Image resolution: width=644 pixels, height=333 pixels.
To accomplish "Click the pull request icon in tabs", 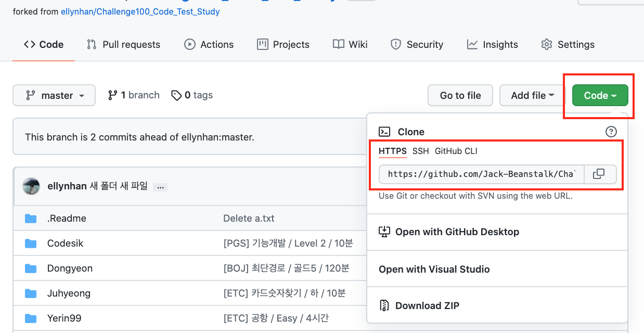I will pyautogui.click(x=92, y=45).
